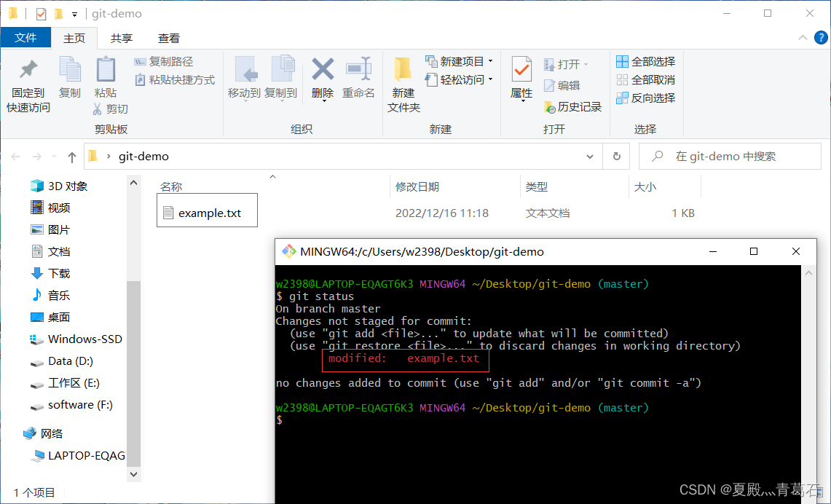Select 桌面 (Desktop) in navigation pane
This screenshot has width=831, height=504.
pyautogui.click(x=50, y=317)
